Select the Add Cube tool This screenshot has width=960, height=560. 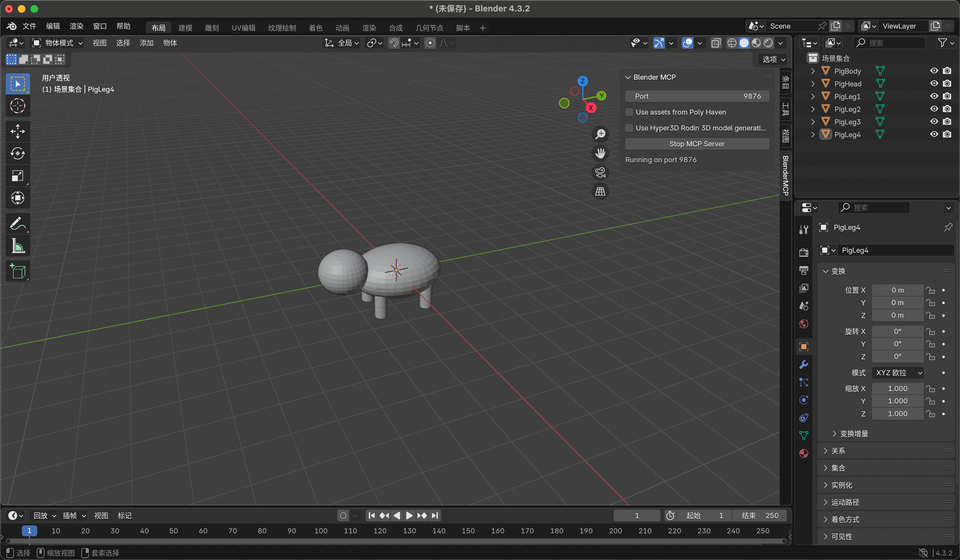(x=17, y=271)
